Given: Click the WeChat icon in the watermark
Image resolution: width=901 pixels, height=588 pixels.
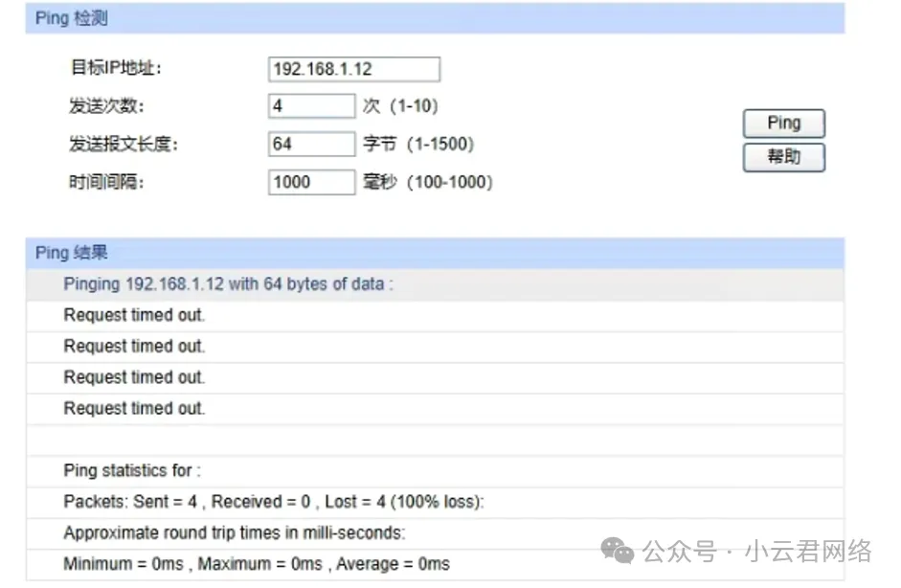Looking at the screenshot, I should click(618, 551).
